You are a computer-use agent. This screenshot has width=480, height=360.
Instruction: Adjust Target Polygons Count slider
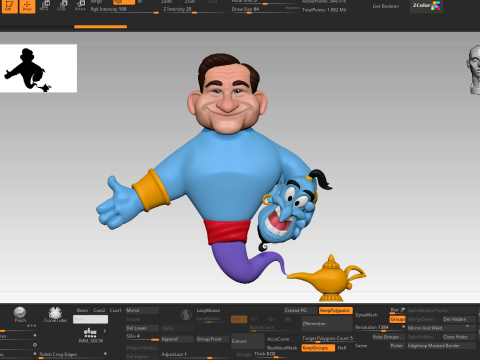click(327, 339)
